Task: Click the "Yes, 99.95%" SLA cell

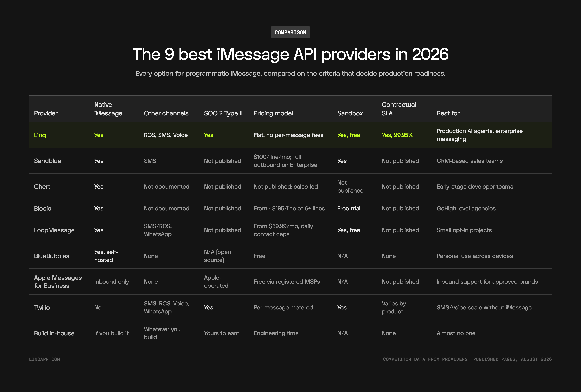Action: [x=397, y=135]
